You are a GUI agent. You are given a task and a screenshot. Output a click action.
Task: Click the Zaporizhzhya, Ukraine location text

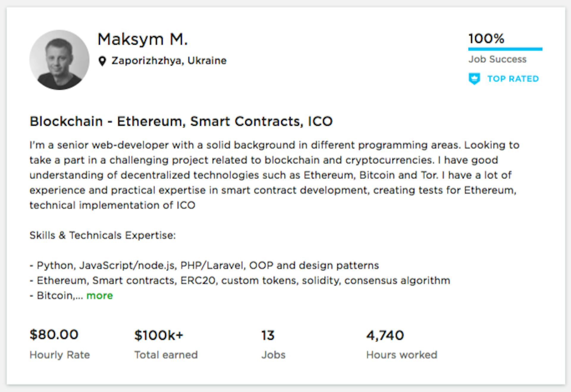(169, 61)
